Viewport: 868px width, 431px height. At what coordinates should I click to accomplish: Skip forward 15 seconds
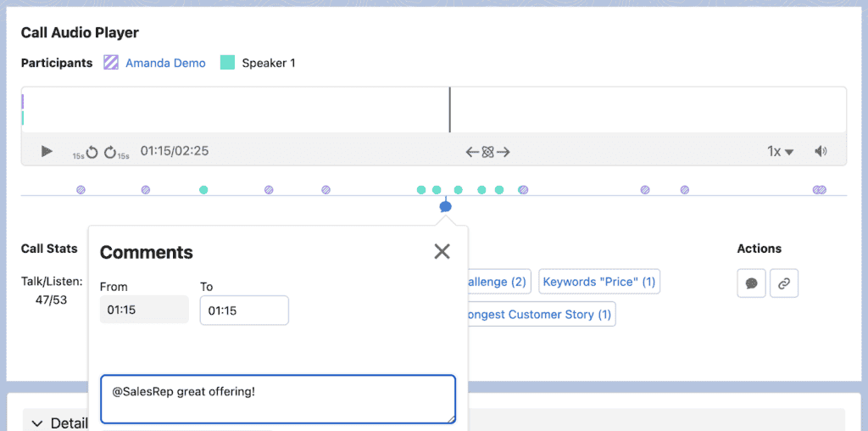117,152
